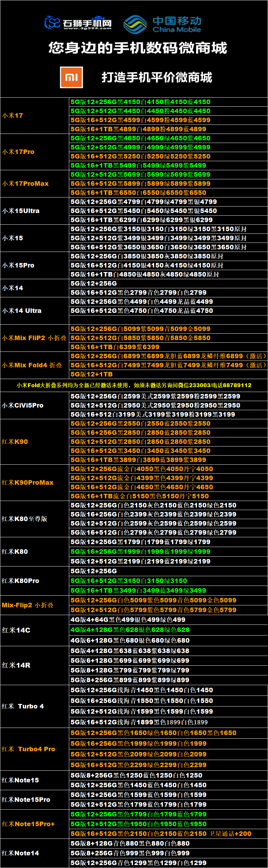268x868 pixels.
Task: Click the 小米Mix Fold4 折叠 label
Action: pyautogui.click(x=32, y=365)
